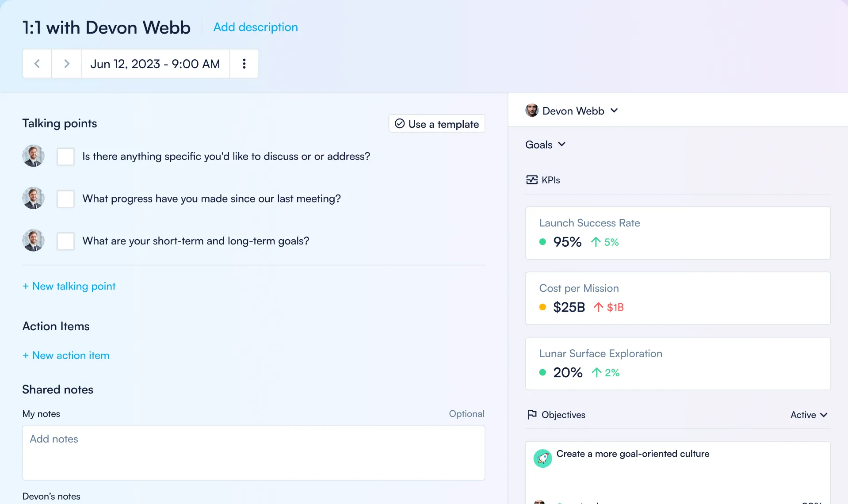Click the Objectives flag icon
This screenshot has height=504, width=848.
click(532, 414)
